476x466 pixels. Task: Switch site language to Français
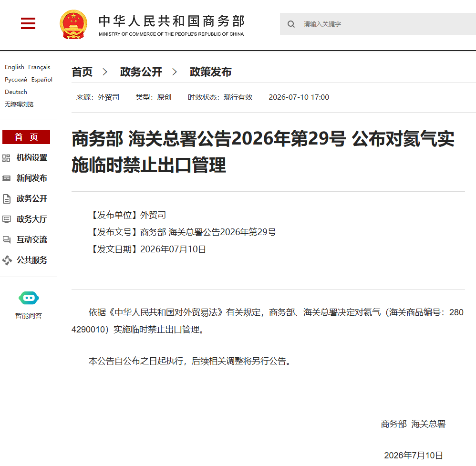(39, 67)
